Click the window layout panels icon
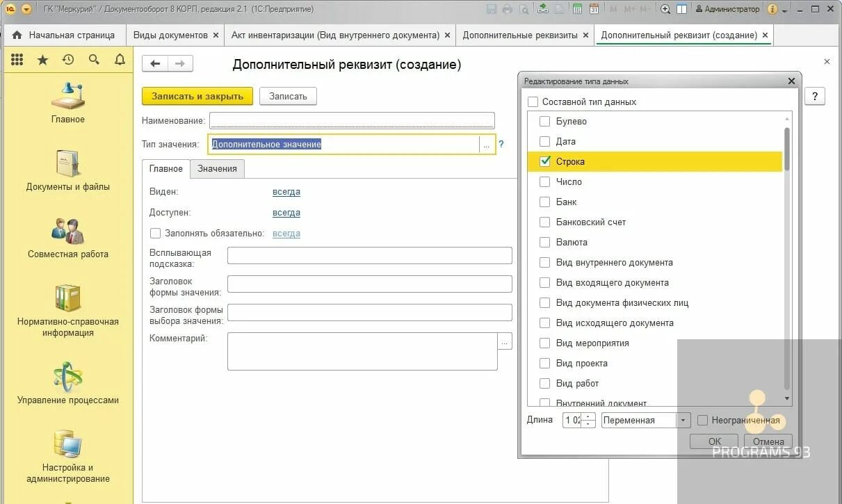 [x=682, y=9]
